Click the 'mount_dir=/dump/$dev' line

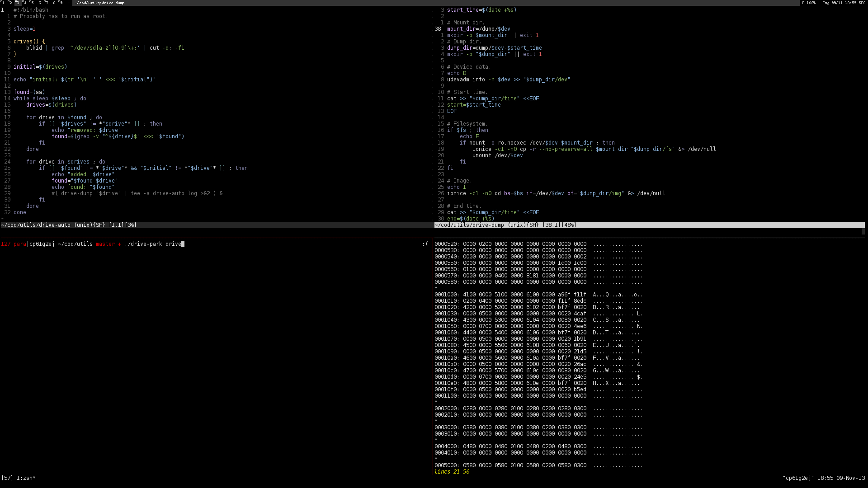point(478,29)
